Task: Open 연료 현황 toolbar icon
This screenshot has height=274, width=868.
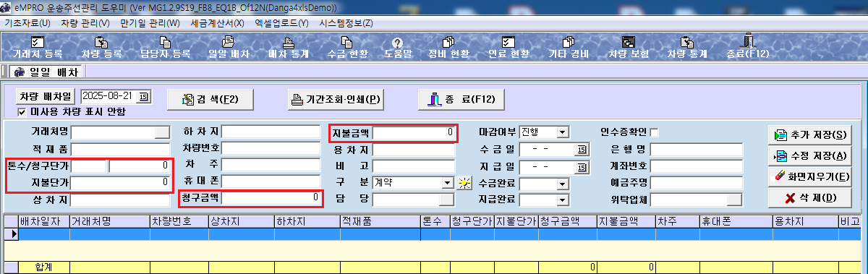Action: [509, 48]
